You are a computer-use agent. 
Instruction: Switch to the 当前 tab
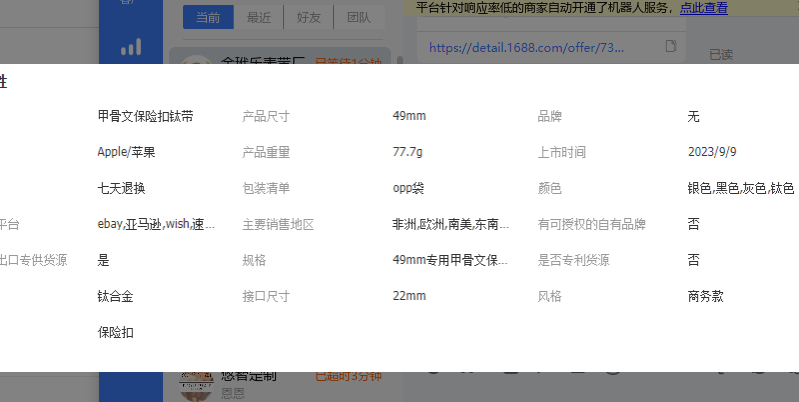click(208, 17)
